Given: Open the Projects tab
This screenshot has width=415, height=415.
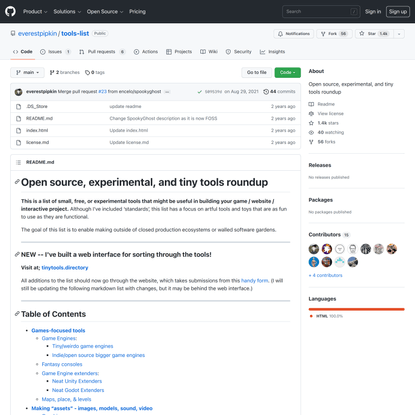Looking at the screenshot, I should click(x=179, y=52).
